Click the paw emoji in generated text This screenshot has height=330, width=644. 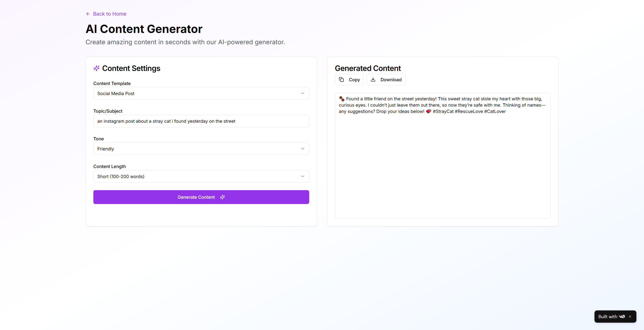coord(342,99)
